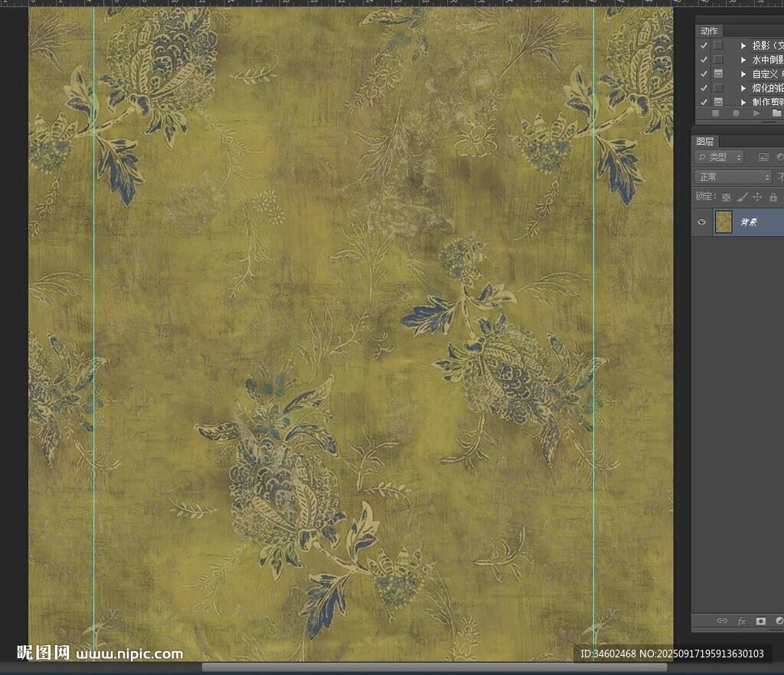
Task: Add a layer mask
Action: point(761,621)
